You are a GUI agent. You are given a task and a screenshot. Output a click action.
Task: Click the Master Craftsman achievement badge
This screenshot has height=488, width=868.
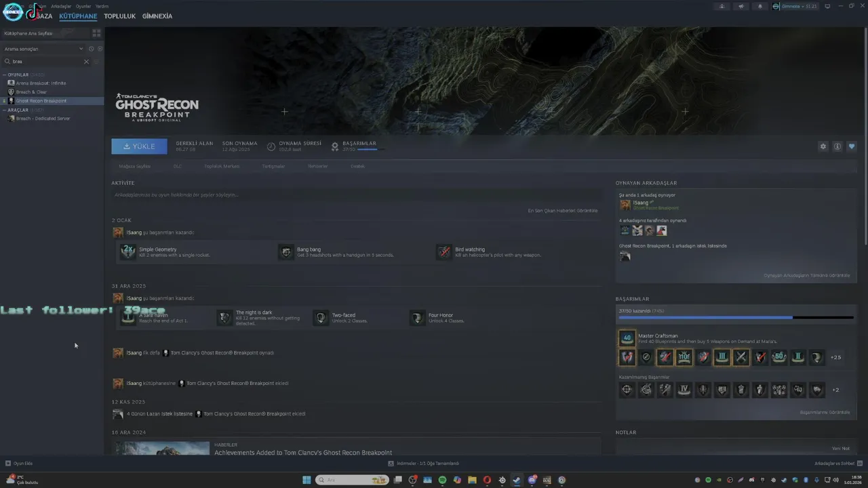click(x=627, y=338)
